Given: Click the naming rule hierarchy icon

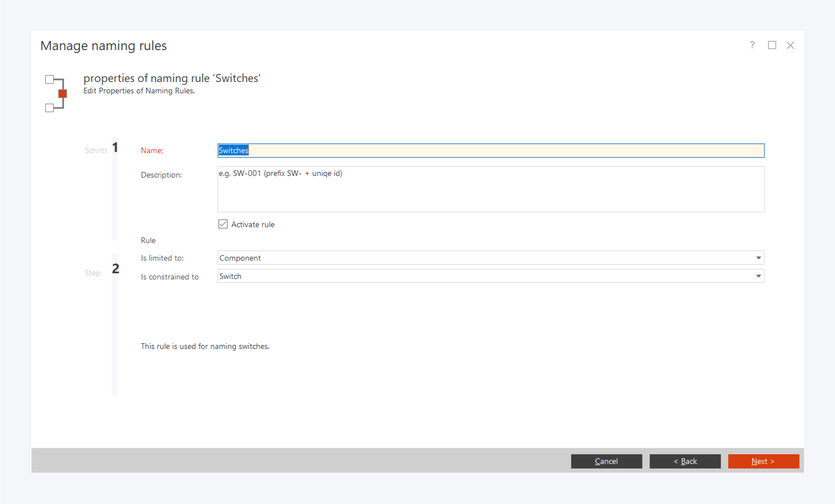Looking at the screenshot, I should point(56,93).
